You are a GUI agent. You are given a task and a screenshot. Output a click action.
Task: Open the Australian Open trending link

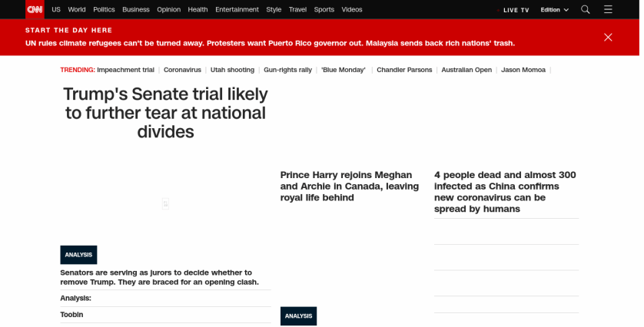point(466,70)
